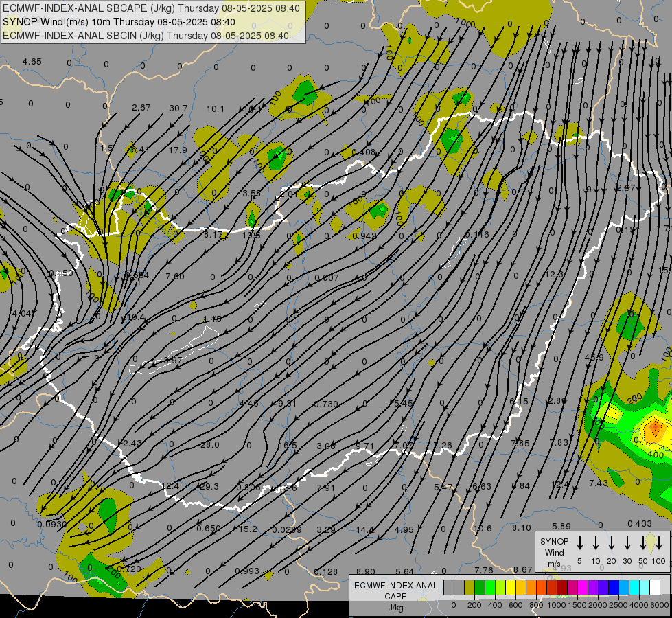This screenshot has width=672, height=618.
Task: Click the 30.7 value on the map
Action: click(178, 108)
